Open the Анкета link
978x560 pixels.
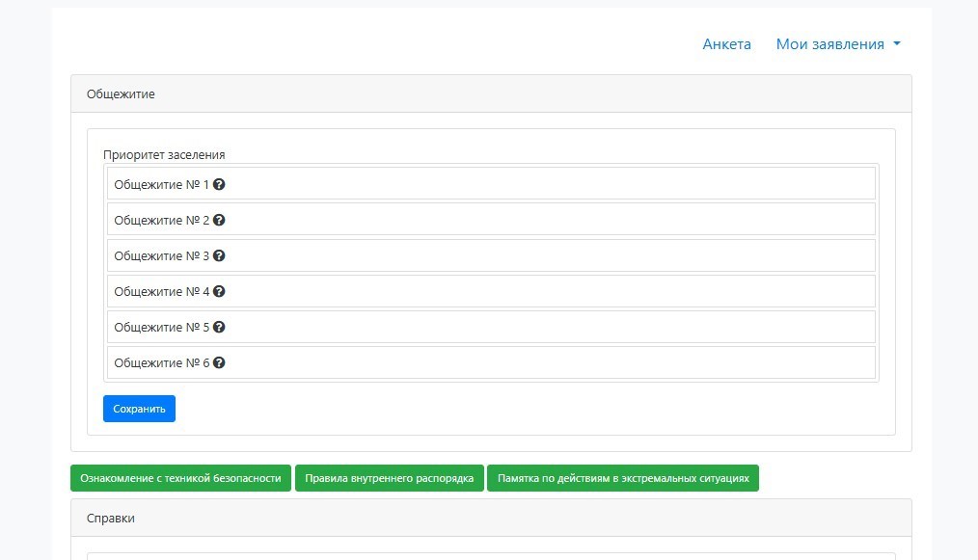[x=726, y=44]
